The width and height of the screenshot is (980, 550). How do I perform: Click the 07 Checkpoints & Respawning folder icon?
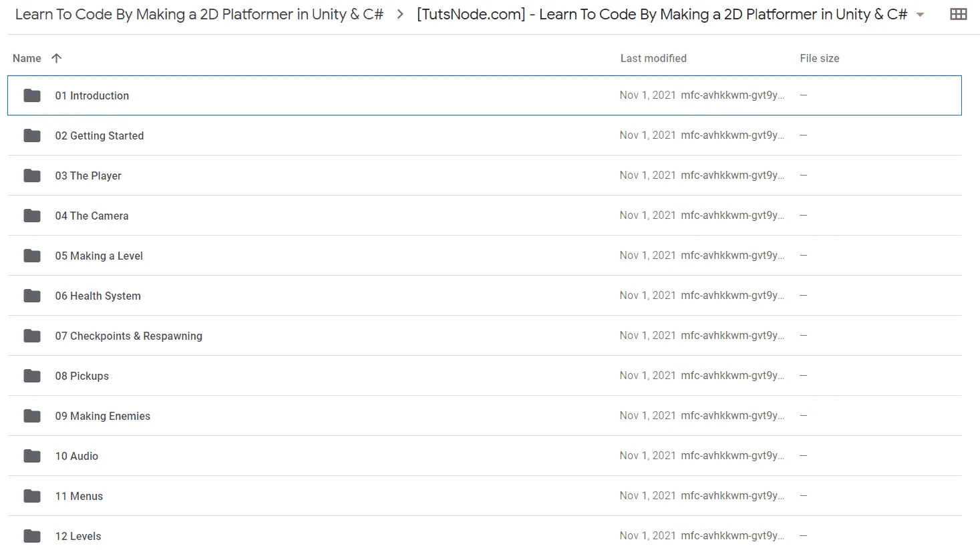pos(32,336)
